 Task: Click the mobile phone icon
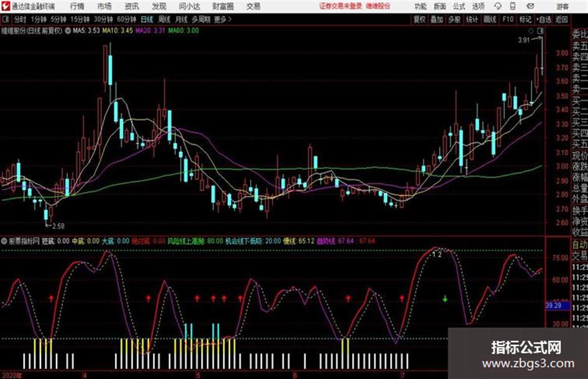pyautogui.click(x=513, y=6)
